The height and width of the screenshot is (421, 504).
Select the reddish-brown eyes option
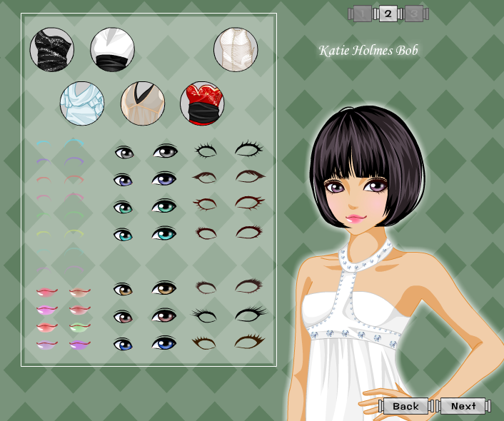(x=146, y=316)
